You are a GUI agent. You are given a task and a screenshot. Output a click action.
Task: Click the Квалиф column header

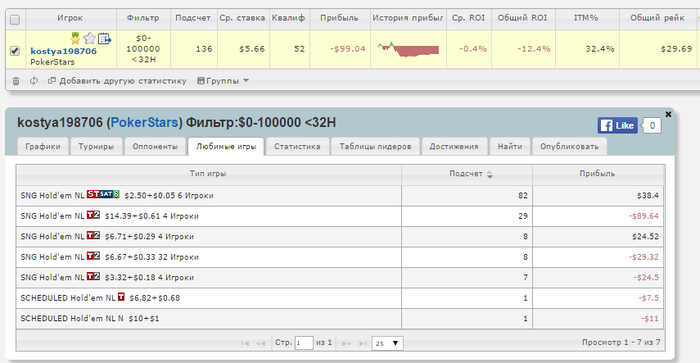tap(288, 18)
